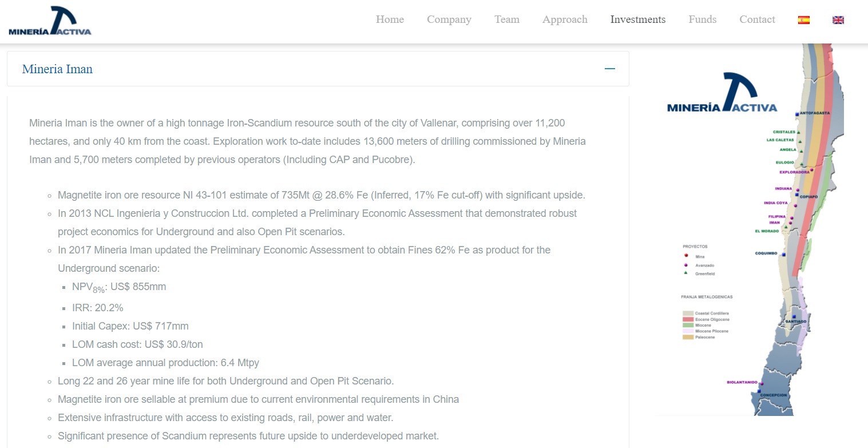This screenshot has width=868, height=448.
Task: Click the 'IRR: 20.2%' line
Action: click(98, 308)
